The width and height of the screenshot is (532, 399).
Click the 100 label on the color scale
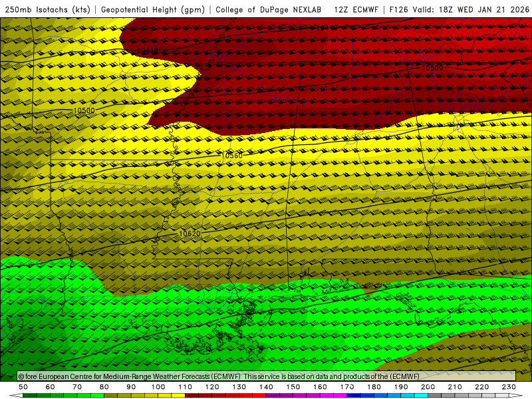pos(158,387)
